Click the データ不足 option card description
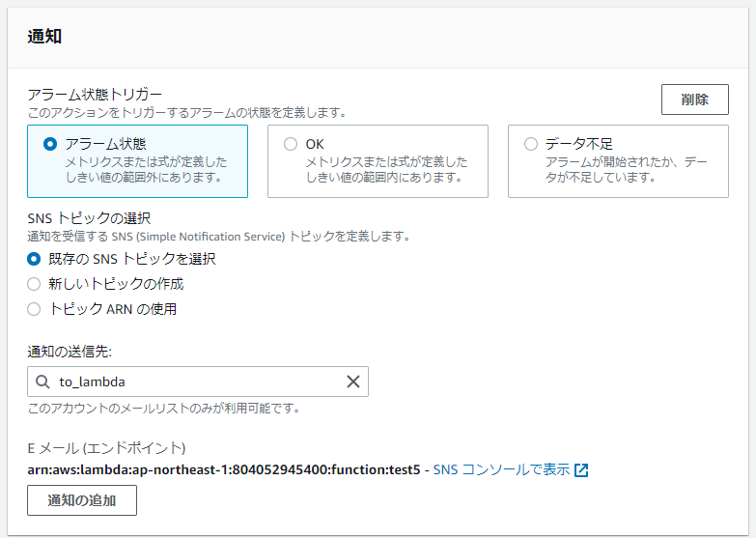Screen dimensions: 756x538 [626, 169]
